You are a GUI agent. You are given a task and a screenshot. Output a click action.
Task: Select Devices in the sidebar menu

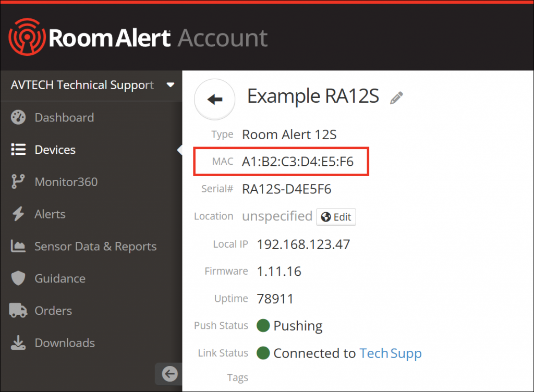[x=55, y=150]
